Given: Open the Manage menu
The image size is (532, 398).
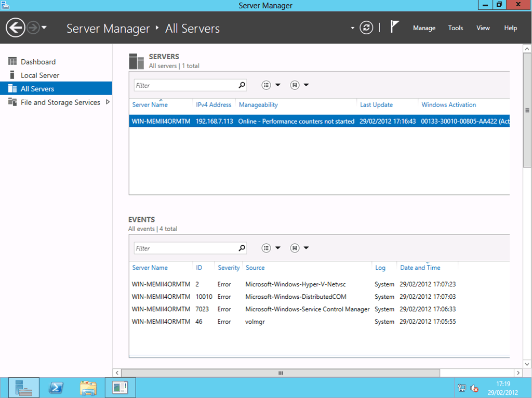Looking at the screenshot, I should point(424,28).
